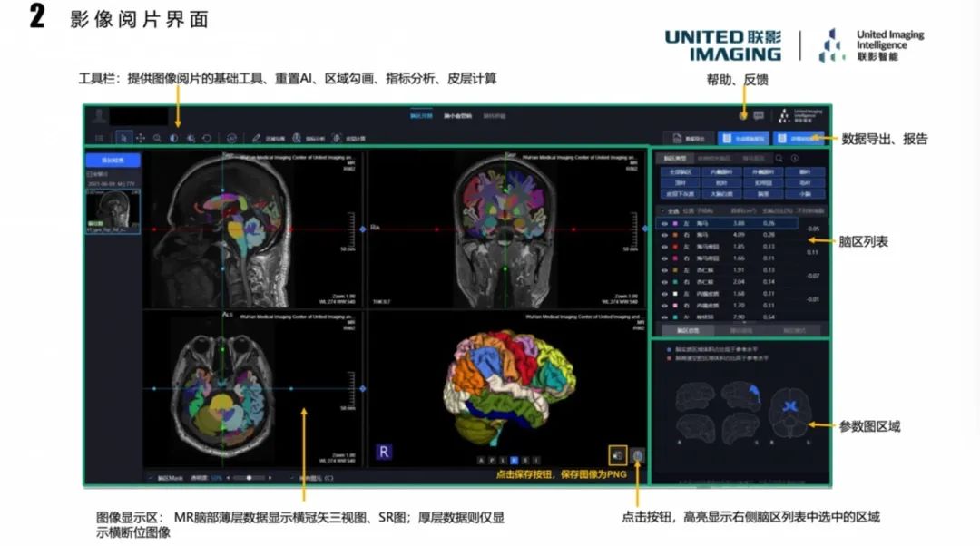Toggle the 脑区Mask checkbox at bottom
Viewport: 980px width, 546px height.
pos(151,478)
